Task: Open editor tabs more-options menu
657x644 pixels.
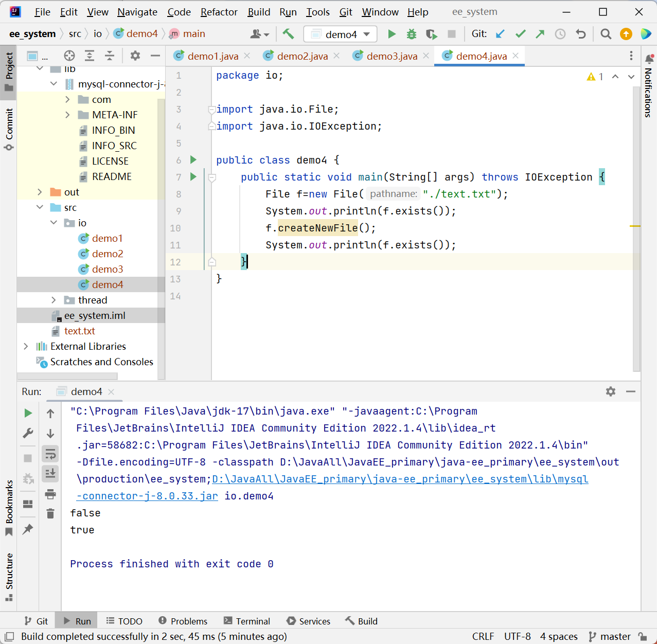Action: point(631,56)
